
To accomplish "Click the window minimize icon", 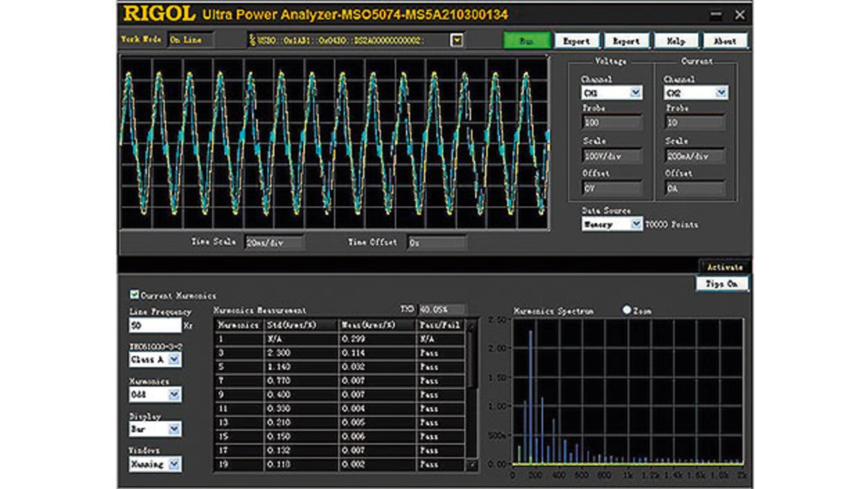I will (x=716, y=14).
